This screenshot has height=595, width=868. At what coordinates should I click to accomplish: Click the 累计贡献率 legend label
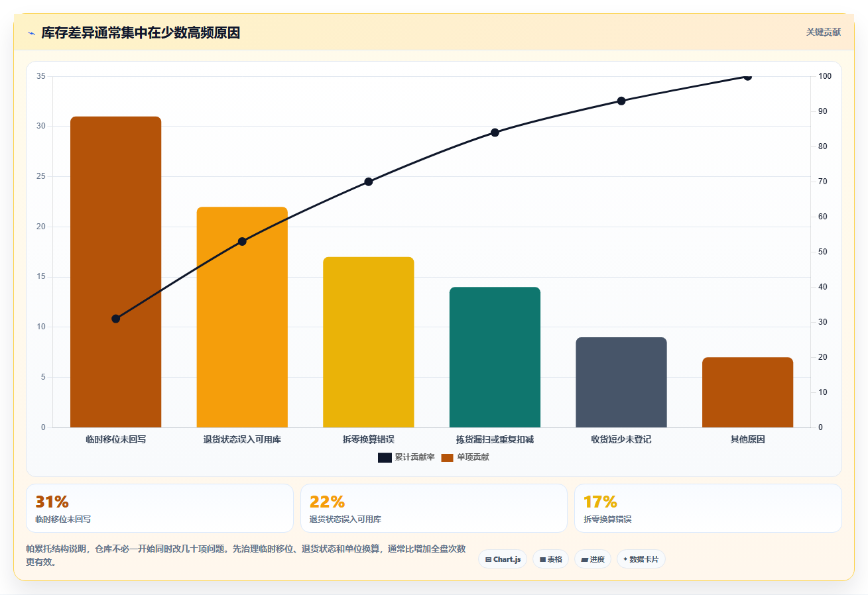pos(414,457)
